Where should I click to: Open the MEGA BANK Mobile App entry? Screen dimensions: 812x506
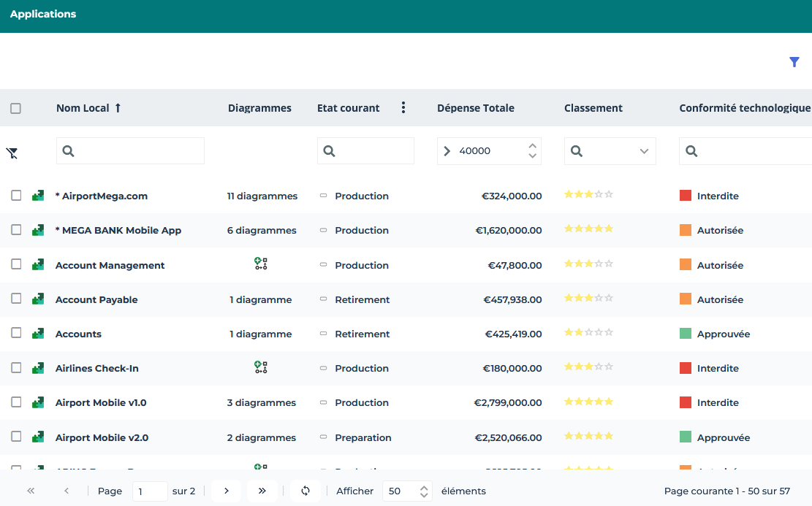(x=118, y=230)
